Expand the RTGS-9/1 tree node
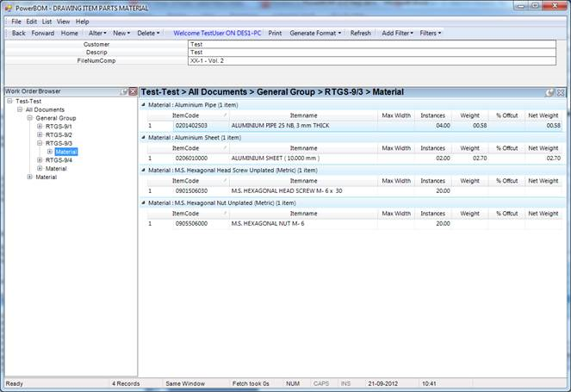Image resolution: width=571 pixels, height=392 pixels. point(40,127)
